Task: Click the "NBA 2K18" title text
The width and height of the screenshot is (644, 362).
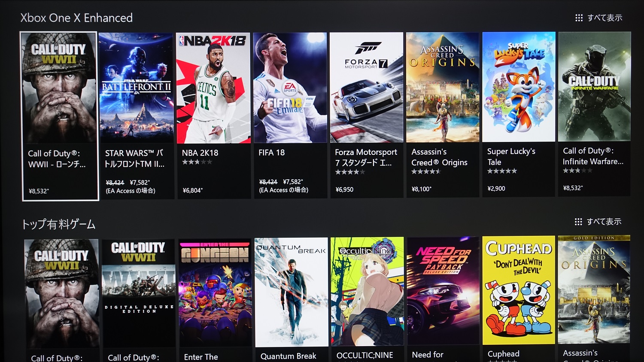Action: click(200, 153)
